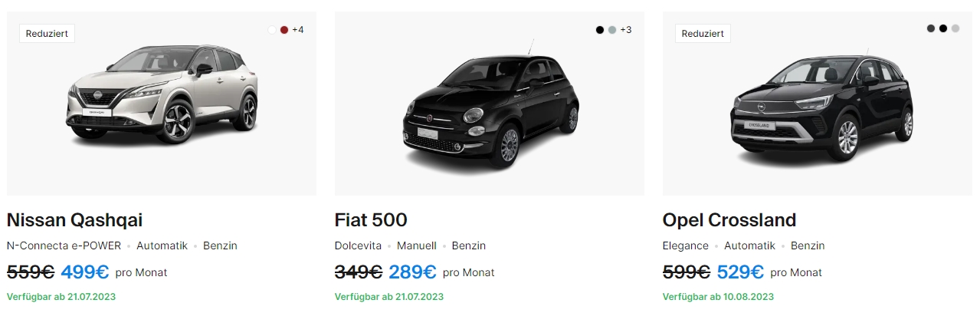This screenshot has height=313, width=980.
Task: Click the 289€ Fiat monthly price
Action: pyautogui.click(x=412, y=272)
